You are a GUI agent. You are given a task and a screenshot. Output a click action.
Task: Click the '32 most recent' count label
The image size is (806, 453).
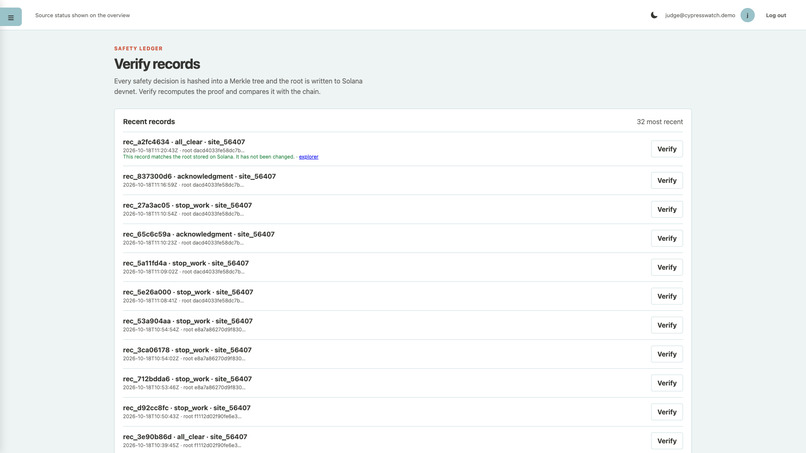tap(660, 122)
